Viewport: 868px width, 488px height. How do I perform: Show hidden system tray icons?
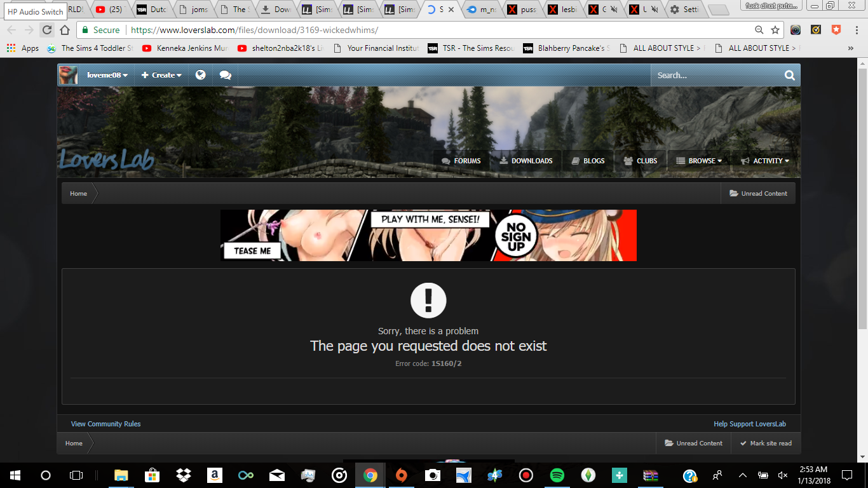742,475
